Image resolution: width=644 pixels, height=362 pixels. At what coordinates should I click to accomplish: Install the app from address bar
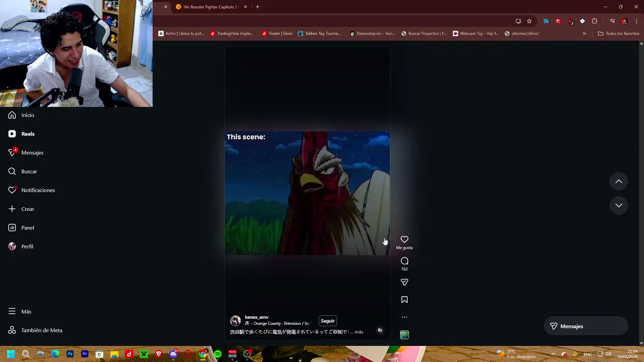click(x=518, y=21)
